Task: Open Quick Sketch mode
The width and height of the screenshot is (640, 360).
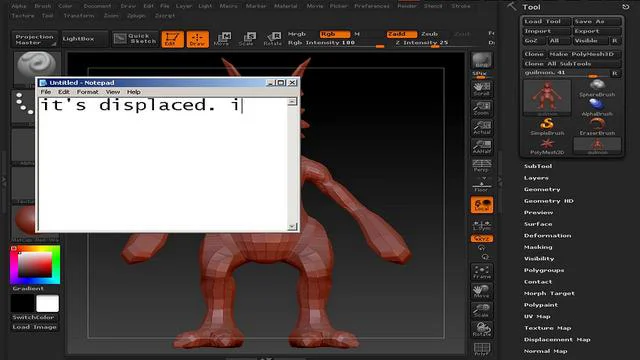Action: coord(135,39)
